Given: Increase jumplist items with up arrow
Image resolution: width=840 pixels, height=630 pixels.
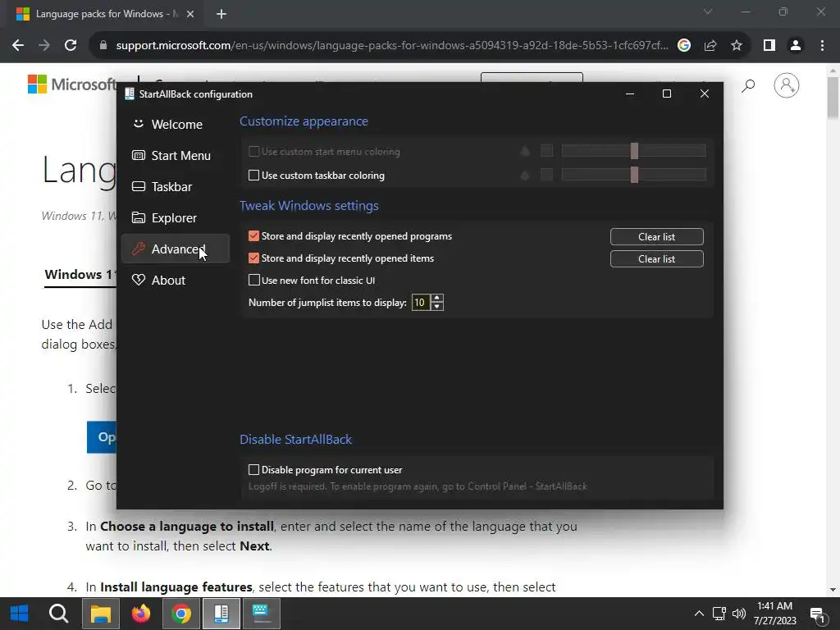Looking at the screenshot, I should 437,299.
